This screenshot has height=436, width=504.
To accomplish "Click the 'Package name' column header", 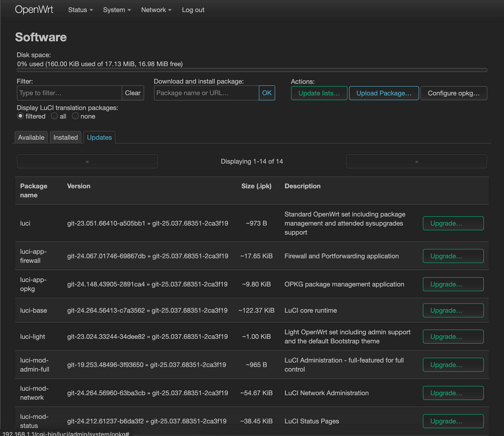I will [x=34, y=191].
